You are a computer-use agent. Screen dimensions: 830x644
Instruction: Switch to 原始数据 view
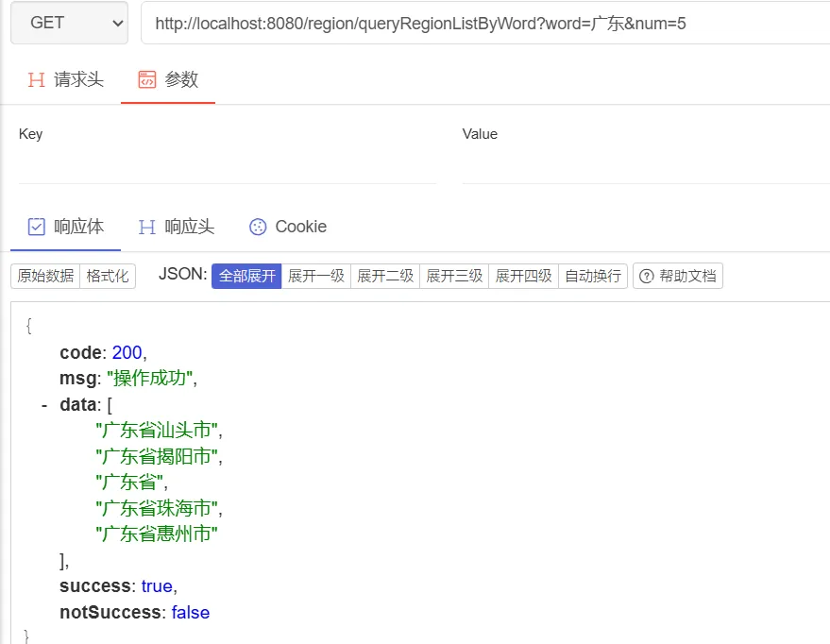(x=45, y=276)
